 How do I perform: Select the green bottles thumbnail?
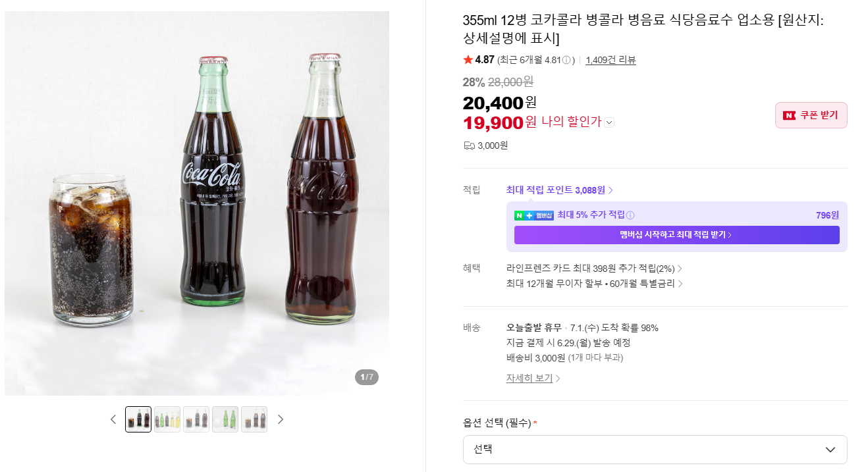(x=225, y=419)
